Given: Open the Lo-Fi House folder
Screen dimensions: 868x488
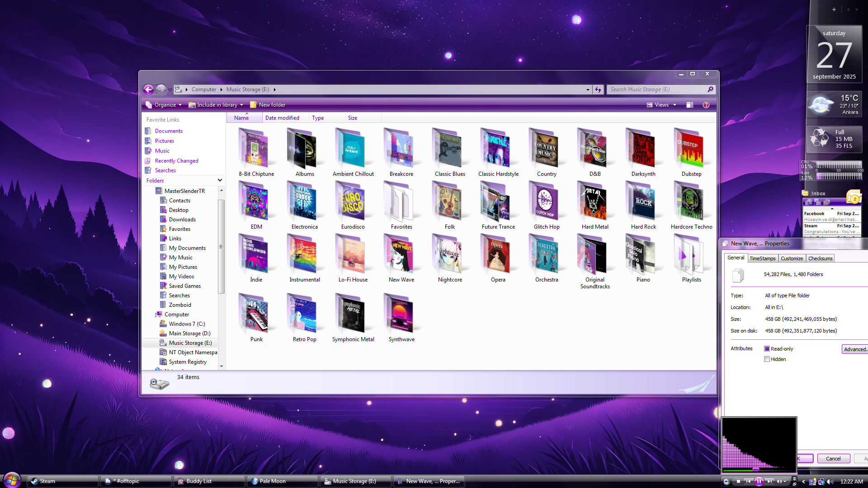Looking at the screenshot, I should (x=353, y=258).
